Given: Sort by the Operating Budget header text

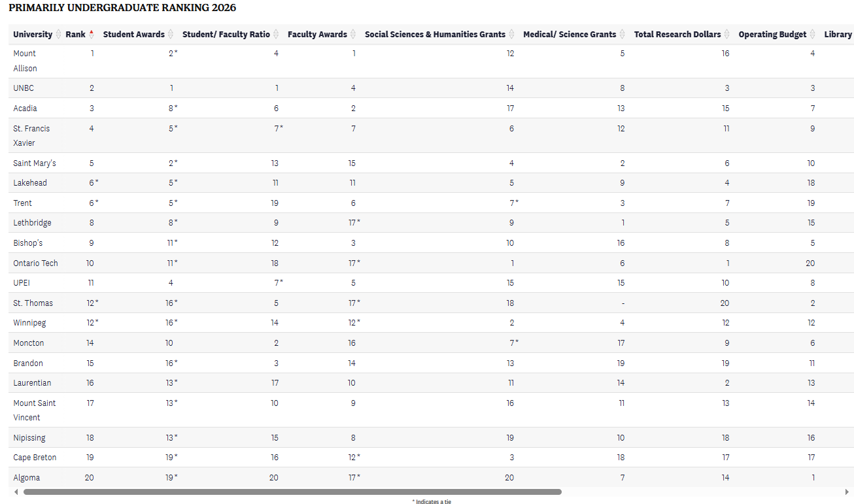Looking at the screenshot, I should (772, 35).
